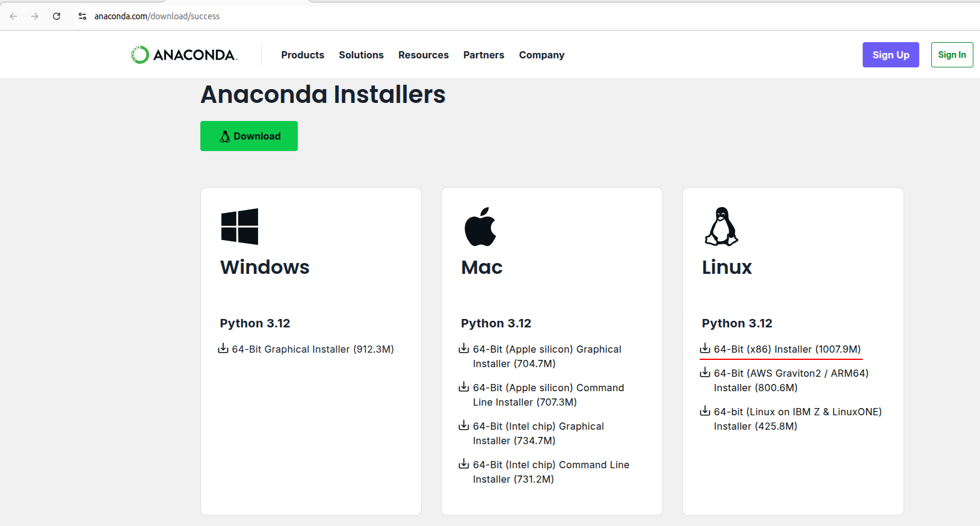
Task: Click the Anaconda logo
Action: click(x=184, y=55)
